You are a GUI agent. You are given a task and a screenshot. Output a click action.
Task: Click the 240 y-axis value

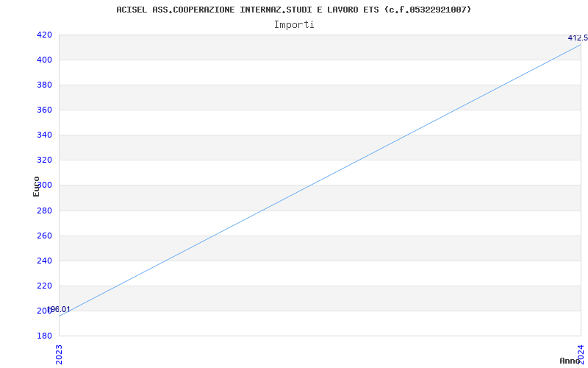point(44,261)
